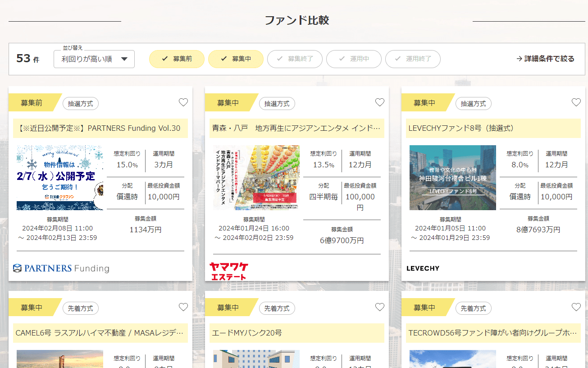Open the 利回りが高い順 sort dropdown
The height and width of the screenshot is (368, 588).
(x=94, y=59)
